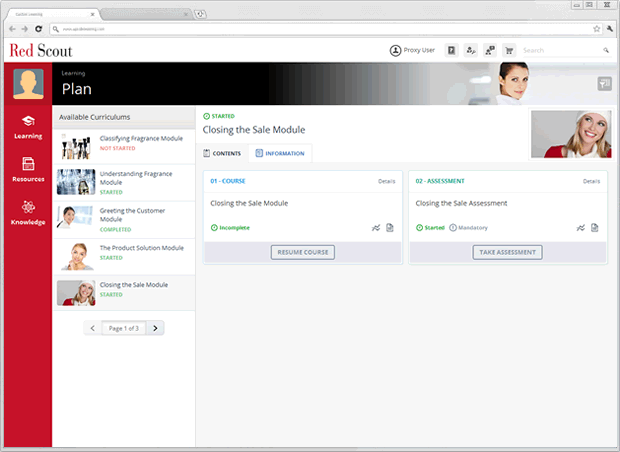Click the Mandatory label
The width and height of the screenshot is (620, 452).
click(469, 228)
